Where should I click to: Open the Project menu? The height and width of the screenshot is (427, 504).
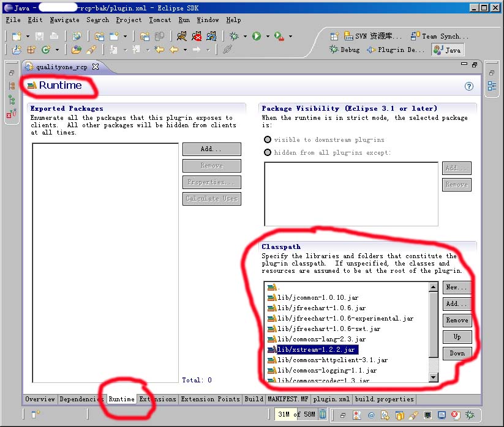[129, 20]
